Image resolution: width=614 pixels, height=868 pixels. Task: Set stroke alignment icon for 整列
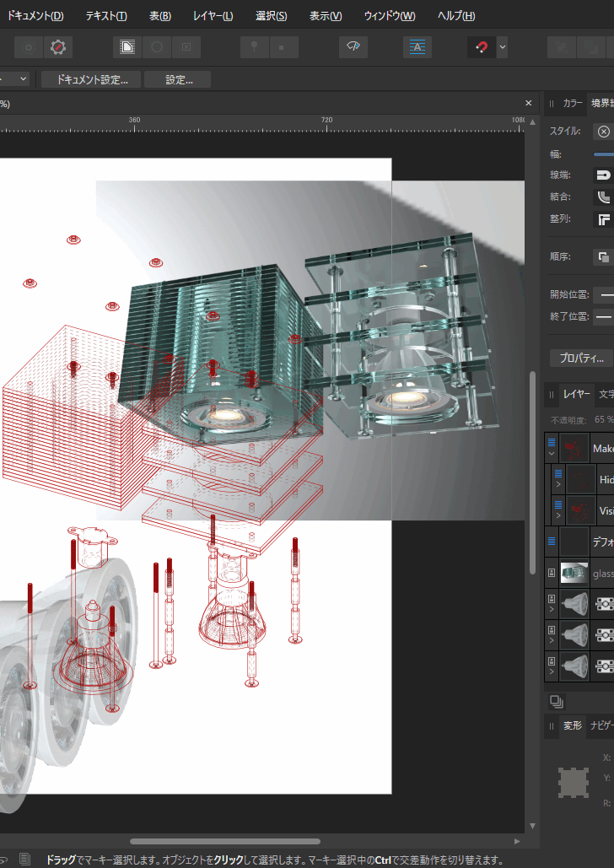coord(603,219)
